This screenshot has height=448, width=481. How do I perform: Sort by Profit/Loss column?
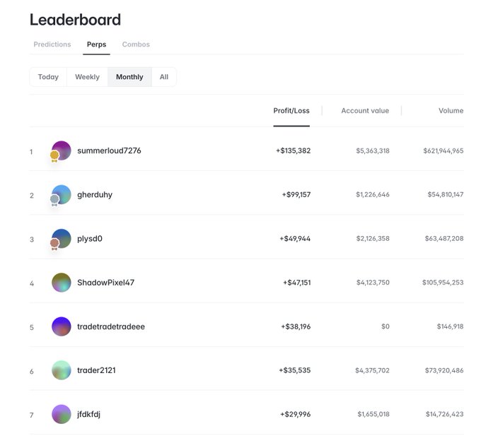pos(291,111)
